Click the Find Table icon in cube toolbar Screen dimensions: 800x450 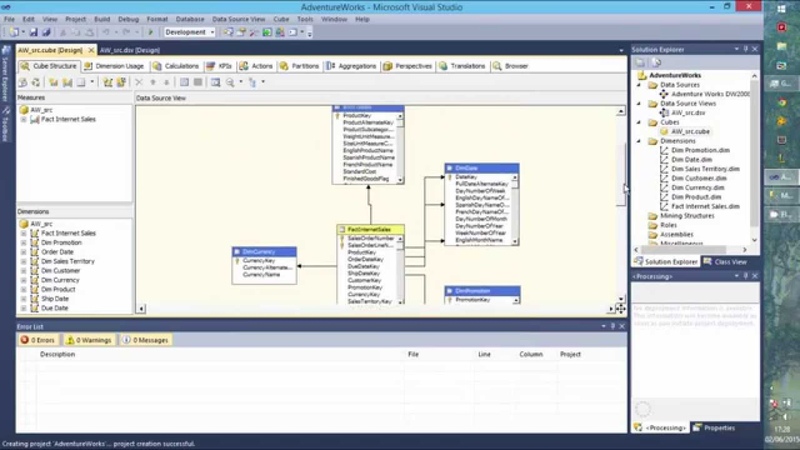(x=215, y=82)
